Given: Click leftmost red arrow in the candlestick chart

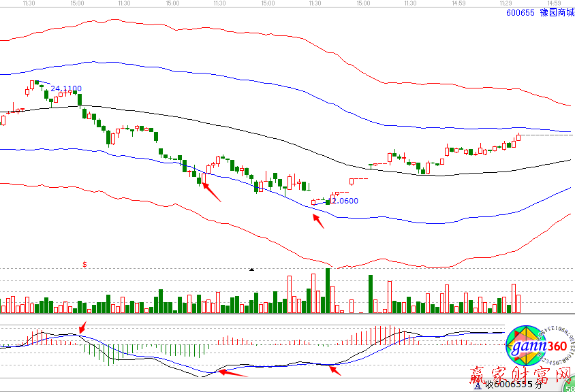Looking at the screenshot, I should (212, 193).
